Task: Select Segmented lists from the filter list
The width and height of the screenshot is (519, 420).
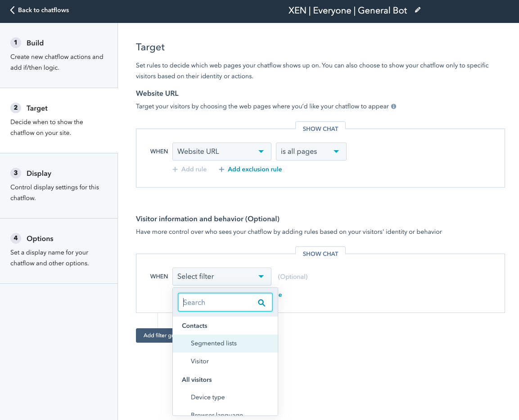Action: [213, 343]
